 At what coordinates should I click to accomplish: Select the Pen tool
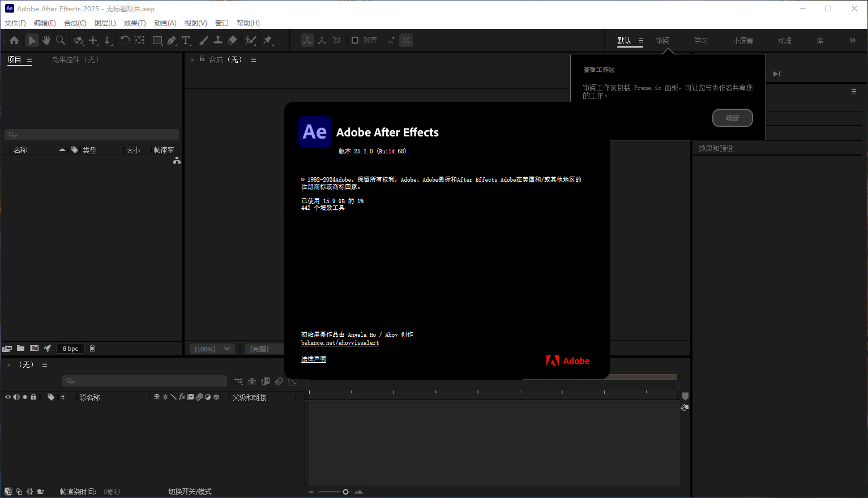point(172,40)
